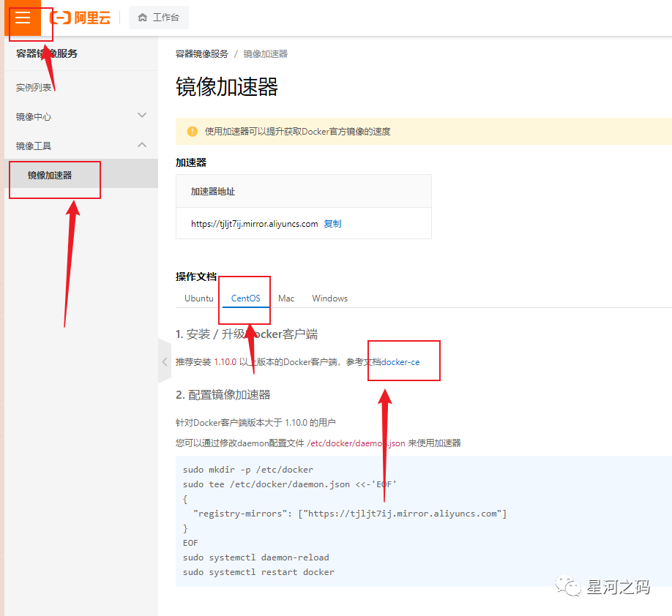The image size is (672, 616).
Task: Click the Alibaba Cloud logo
Action: 80,18
